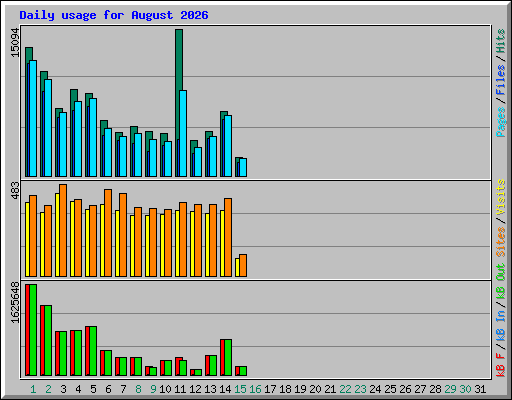Click the yellow visits bar for day 4
The image size is (512, 400).
coord(72,239)
